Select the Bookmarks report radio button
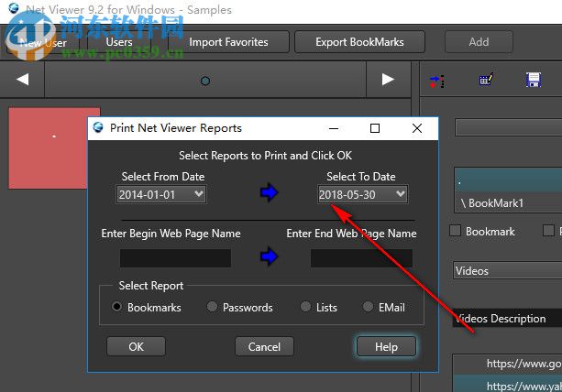562x392 pixels. tap(116, 307)
